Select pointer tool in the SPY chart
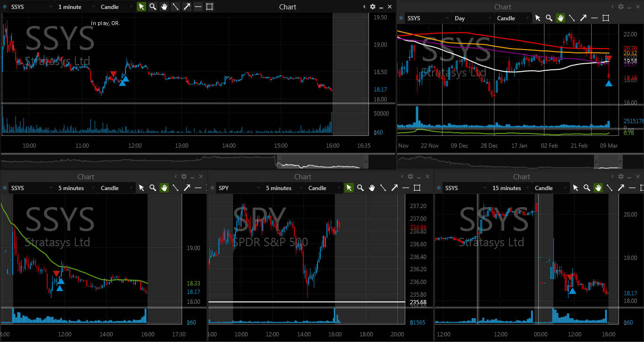Image resolution: width=644 pixels, height=342 pixels. coord(349,188)
